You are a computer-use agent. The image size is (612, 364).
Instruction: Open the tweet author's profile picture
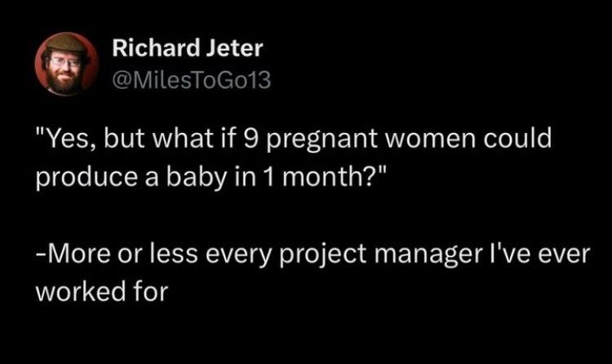[x=66, y=64]
